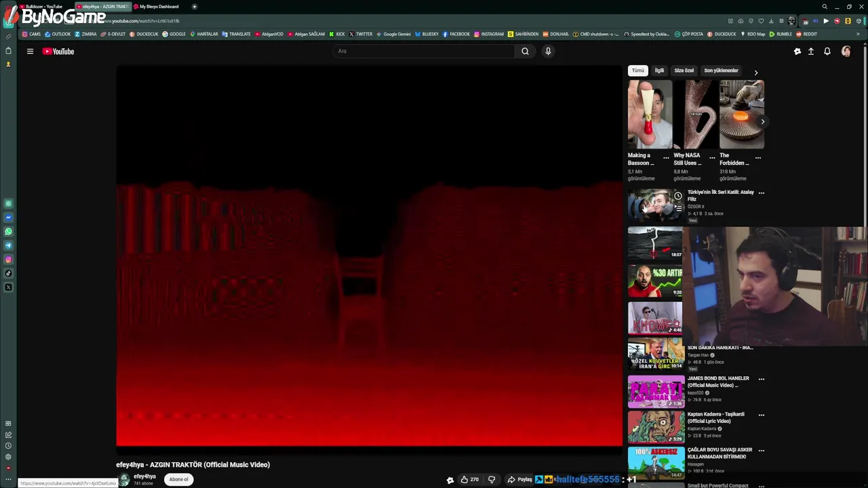Open the YouTube create upload icon

pyautogui.click(x=810, y=52)
